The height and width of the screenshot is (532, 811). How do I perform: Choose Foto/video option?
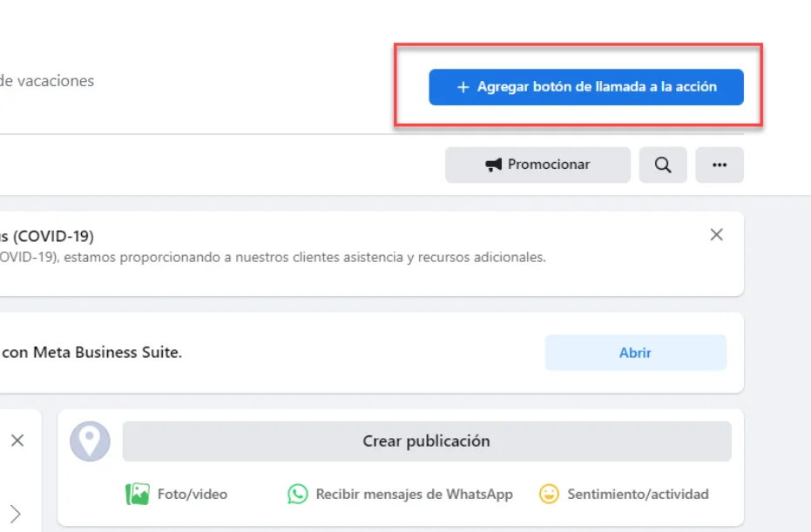177,495
